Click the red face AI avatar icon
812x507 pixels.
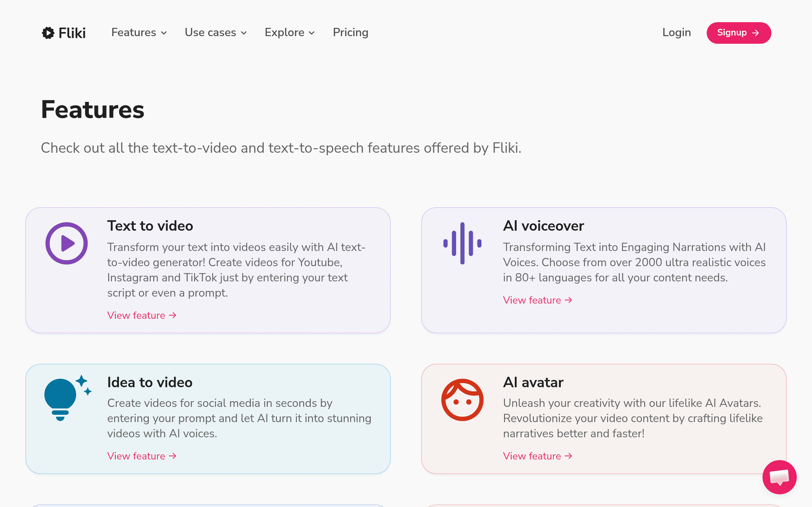462,400
